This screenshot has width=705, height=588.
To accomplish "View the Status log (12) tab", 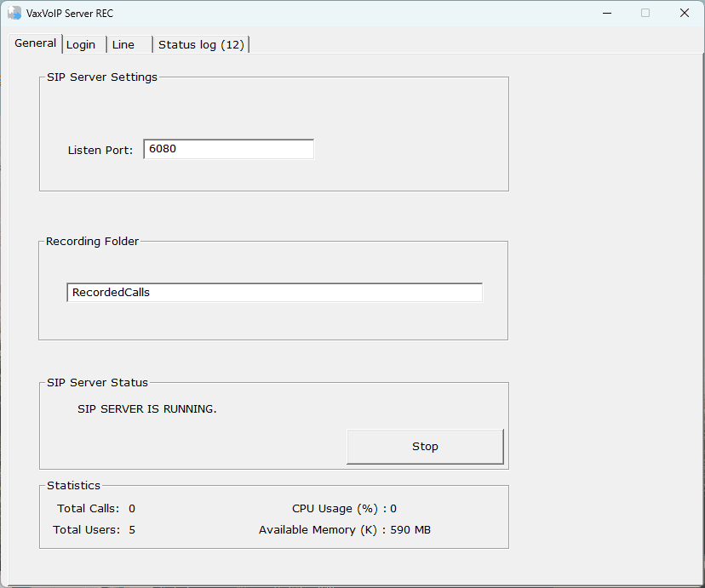I will (x=201, y=44).
